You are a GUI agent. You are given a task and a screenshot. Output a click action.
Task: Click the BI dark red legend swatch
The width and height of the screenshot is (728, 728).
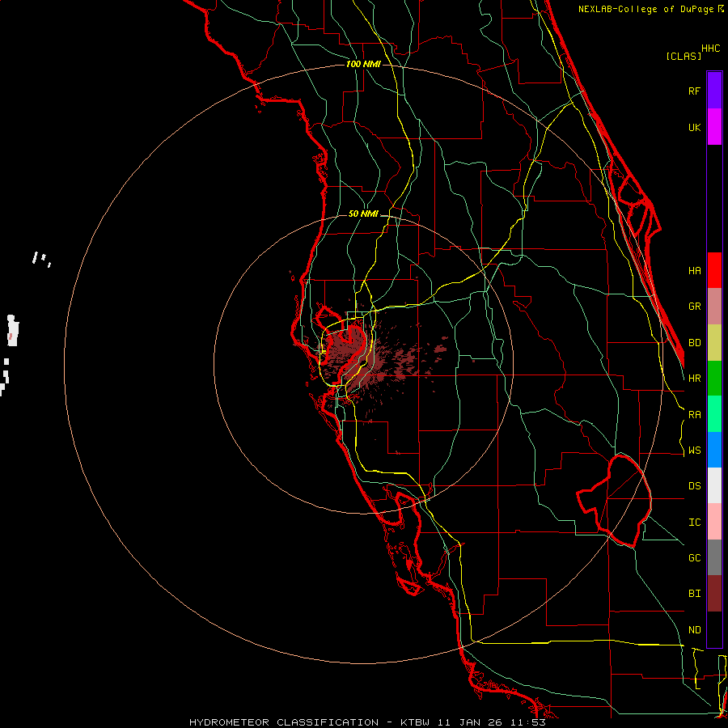pyautogui.click(x=714, y=594)
